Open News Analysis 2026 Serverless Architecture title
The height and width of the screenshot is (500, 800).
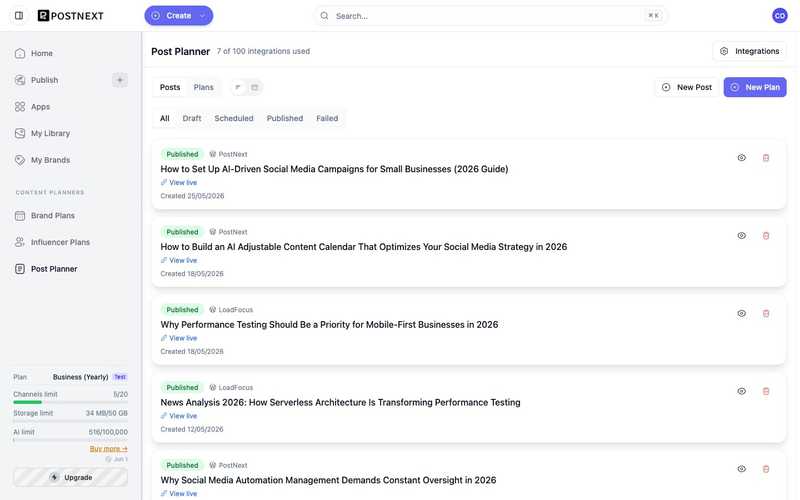[340, 403]
